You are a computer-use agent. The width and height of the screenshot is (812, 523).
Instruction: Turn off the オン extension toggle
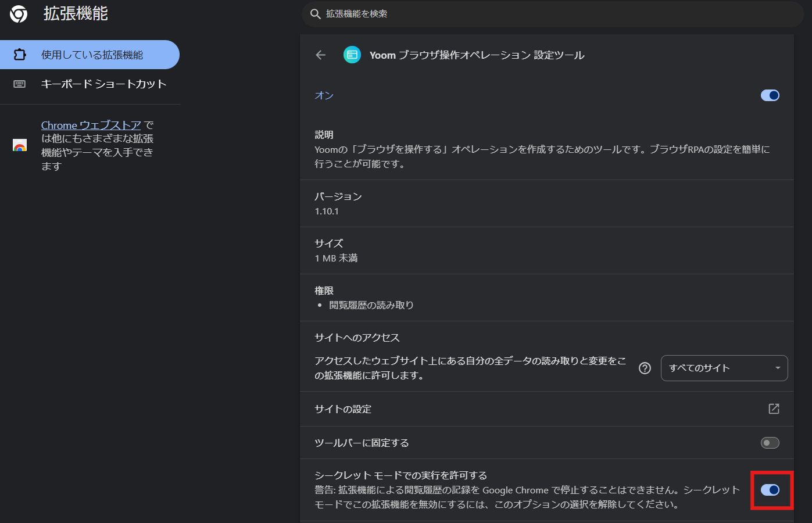tap(770, 95)
